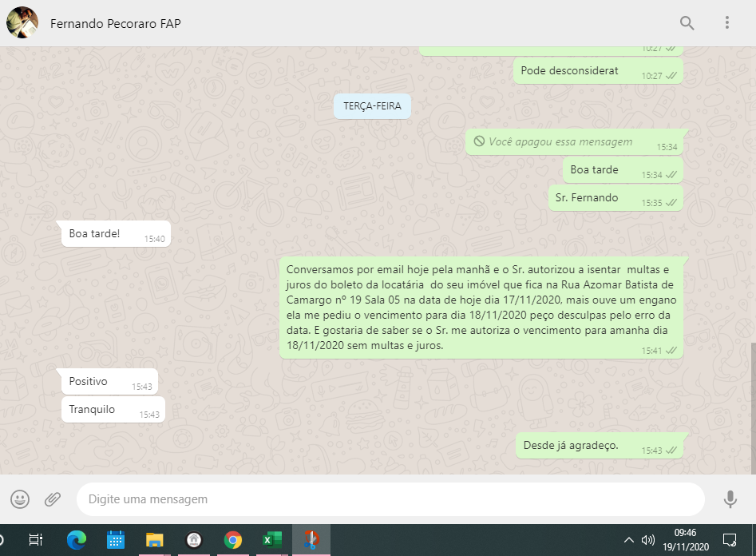The height and width of the screenshot is (556, 756).
Task: Expand the hidden system tray icons
Action: [x=629, y=540]
